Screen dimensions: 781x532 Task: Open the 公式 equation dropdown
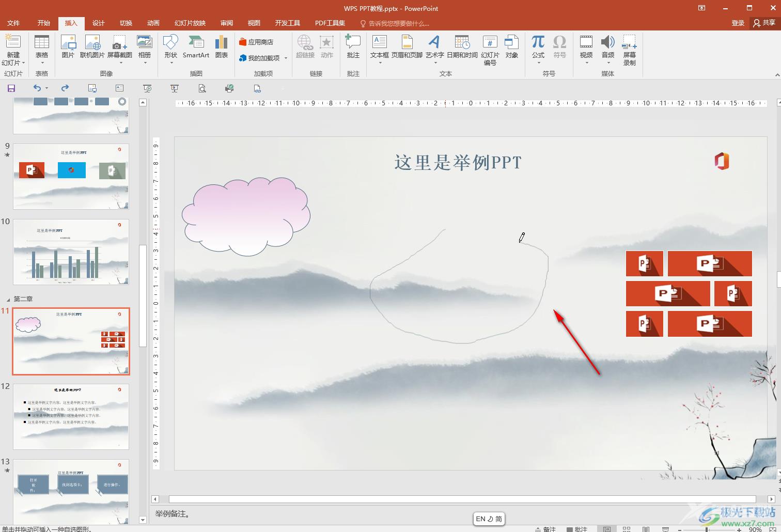click(538, 63)
